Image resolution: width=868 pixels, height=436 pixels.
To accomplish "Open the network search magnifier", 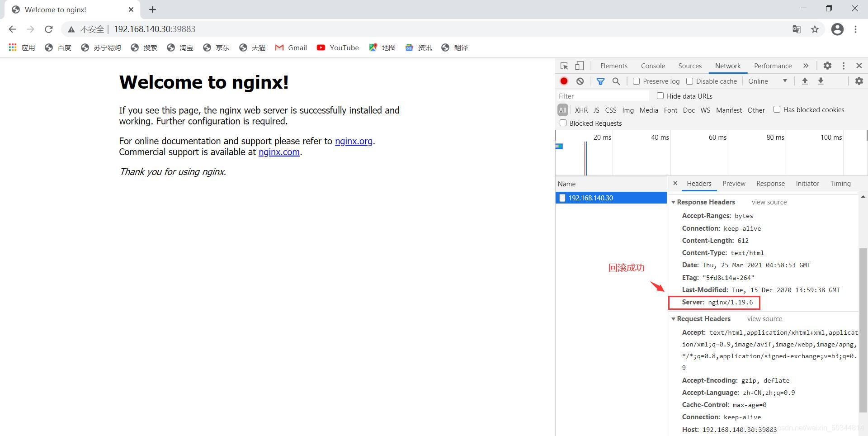I will tap(616, 81).
